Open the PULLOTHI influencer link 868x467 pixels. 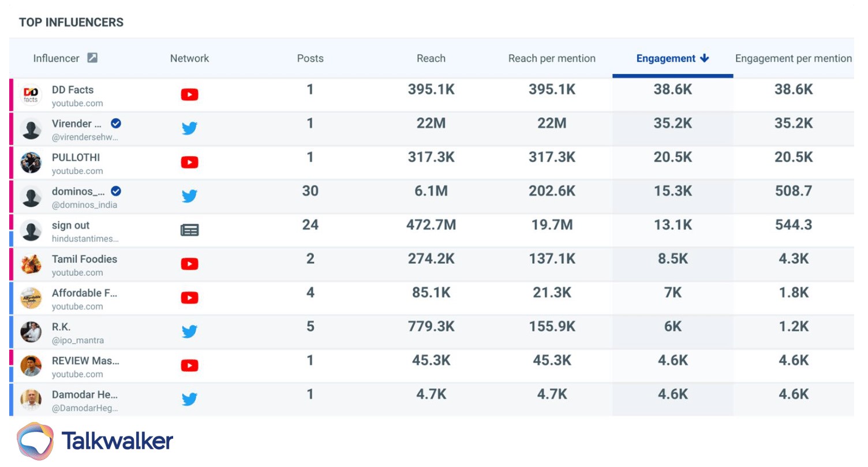click(76, 157)
